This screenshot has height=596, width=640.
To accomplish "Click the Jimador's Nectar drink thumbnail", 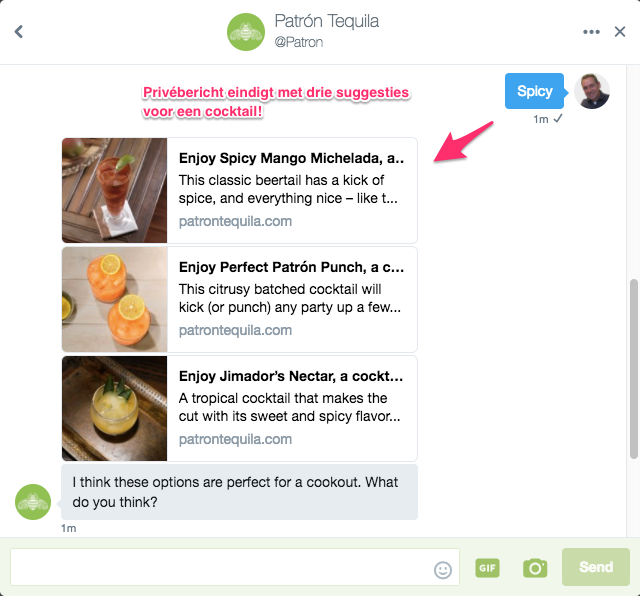I will tap(114, 408).
